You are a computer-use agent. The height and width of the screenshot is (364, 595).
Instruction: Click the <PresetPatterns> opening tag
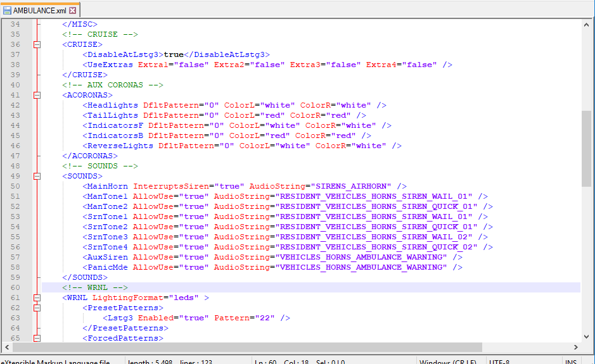123,308
